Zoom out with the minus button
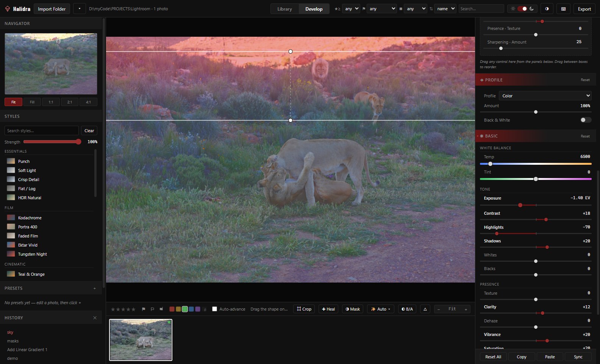The width and height of the screenshot is (600, 364). pos(439,309)
